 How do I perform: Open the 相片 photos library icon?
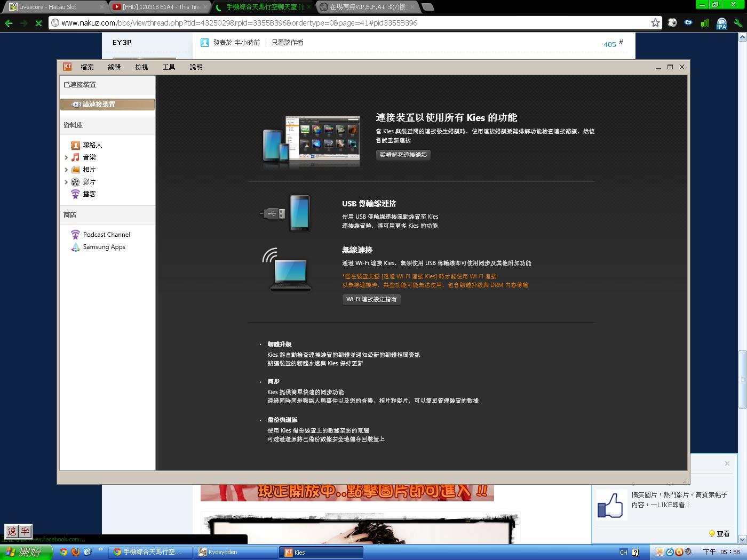pyautogui.click(x=75, y=170)
